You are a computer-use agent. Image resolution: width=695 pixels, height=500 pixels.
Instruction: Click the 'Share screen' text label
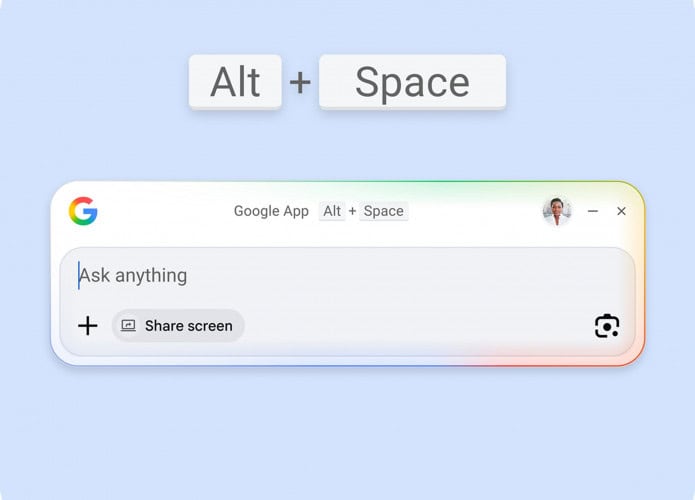(x=188, y=326)
